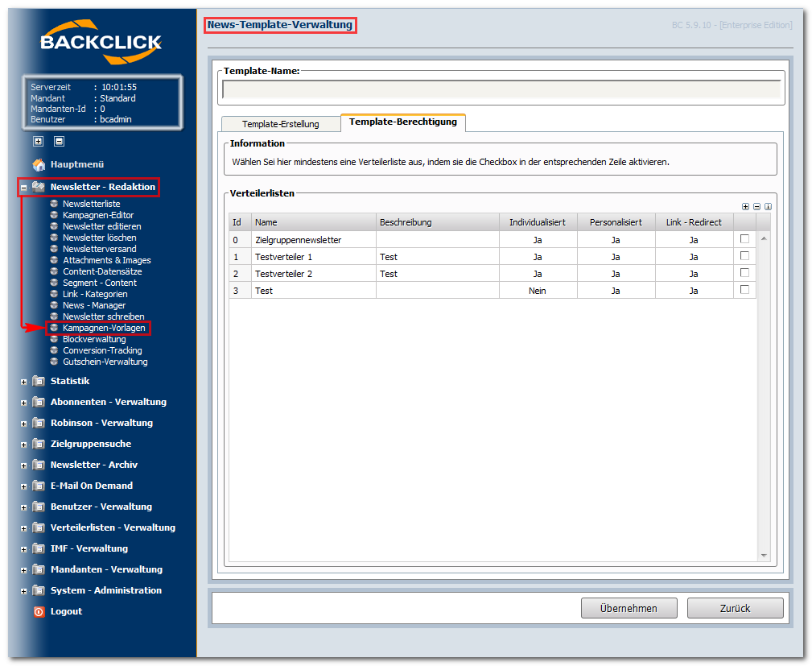Screen dimensions: 812x666
Task: Click the Zurück button
Action: tap(735, 608)
